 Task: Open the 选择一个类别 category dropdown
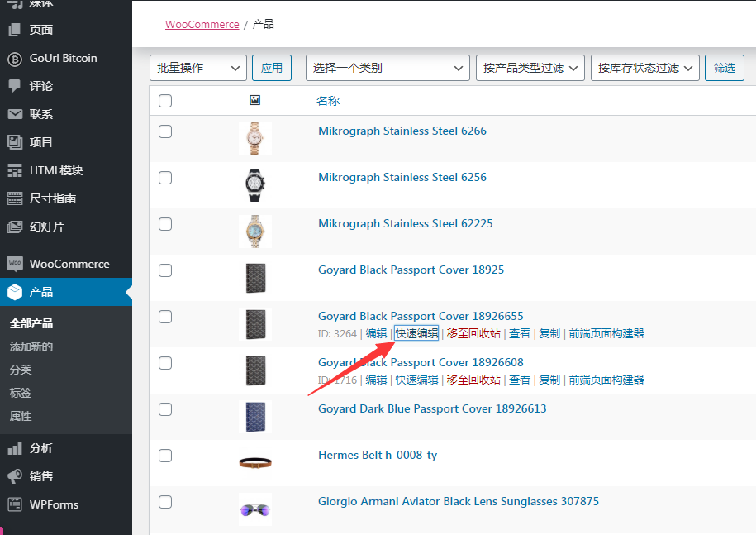(388, 68)
